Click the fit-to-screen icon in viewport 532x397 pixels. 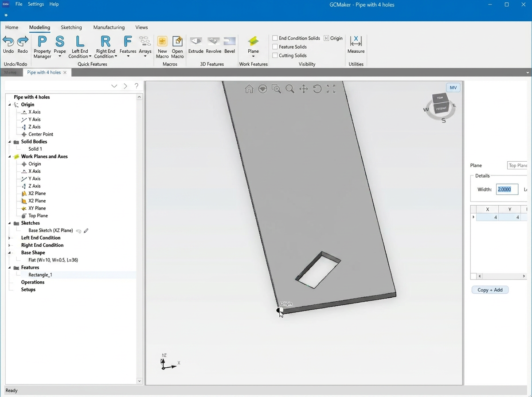(331, 89)
